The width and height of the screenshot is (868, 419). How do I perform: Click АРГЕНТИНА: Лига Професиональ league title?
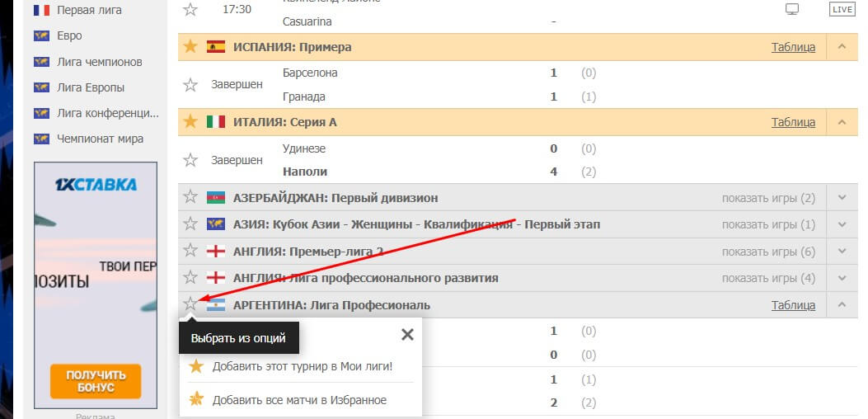[x=331, y=305]
